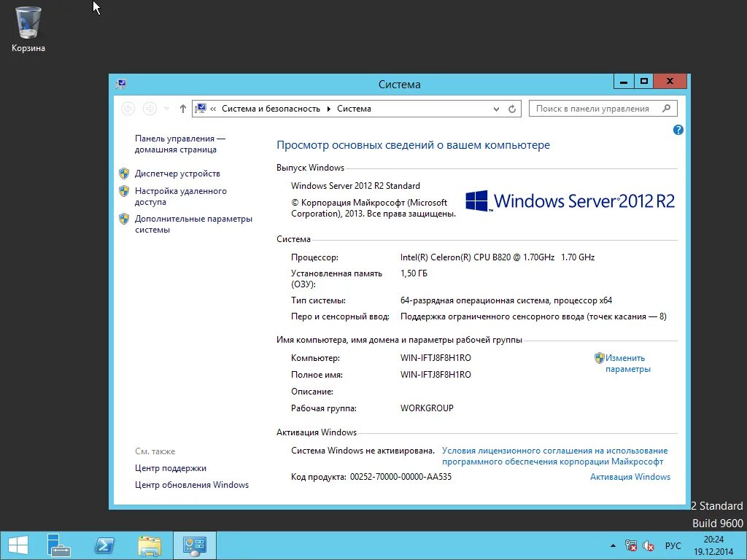Select breadcrumb Система
Viewport: 747px width, 560px height.
click(x=354, y=109)
